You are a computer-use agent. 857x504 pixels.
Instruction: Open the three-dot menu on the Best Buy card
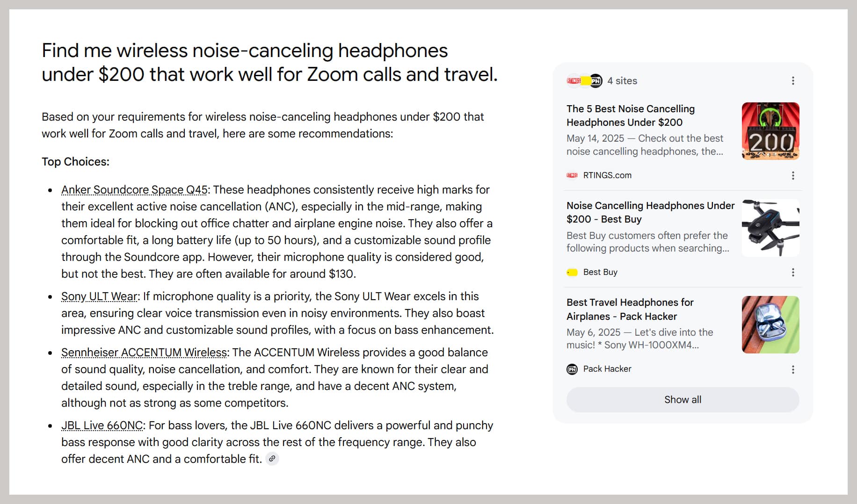point(793,272)
